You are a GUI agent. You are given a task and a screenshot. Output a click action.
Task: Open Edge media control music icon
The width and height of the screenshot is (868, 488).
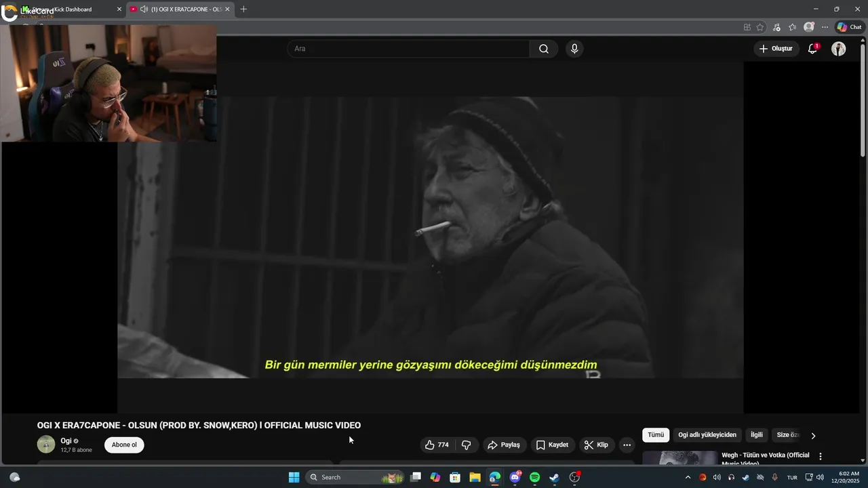(776, 27)
